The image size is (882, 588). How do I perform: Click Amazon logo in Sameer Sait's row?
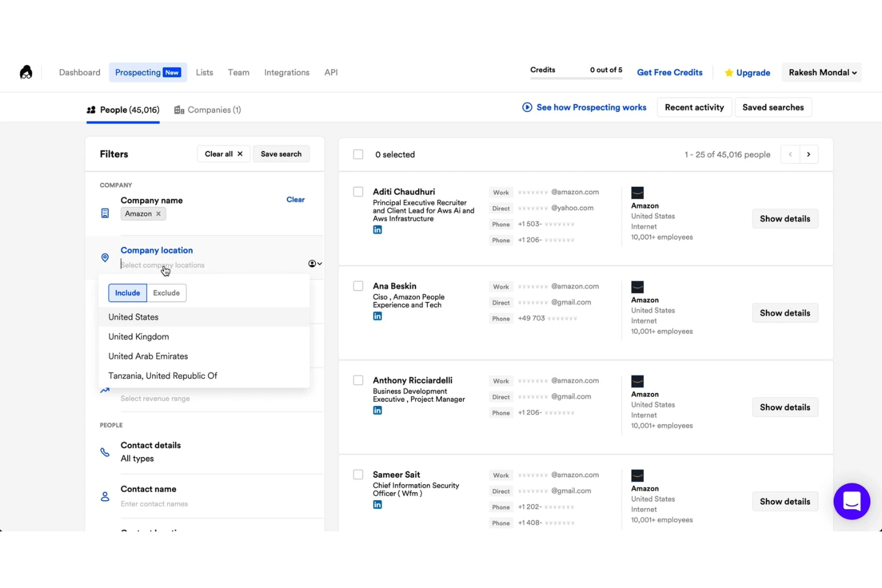click(637, 475)
